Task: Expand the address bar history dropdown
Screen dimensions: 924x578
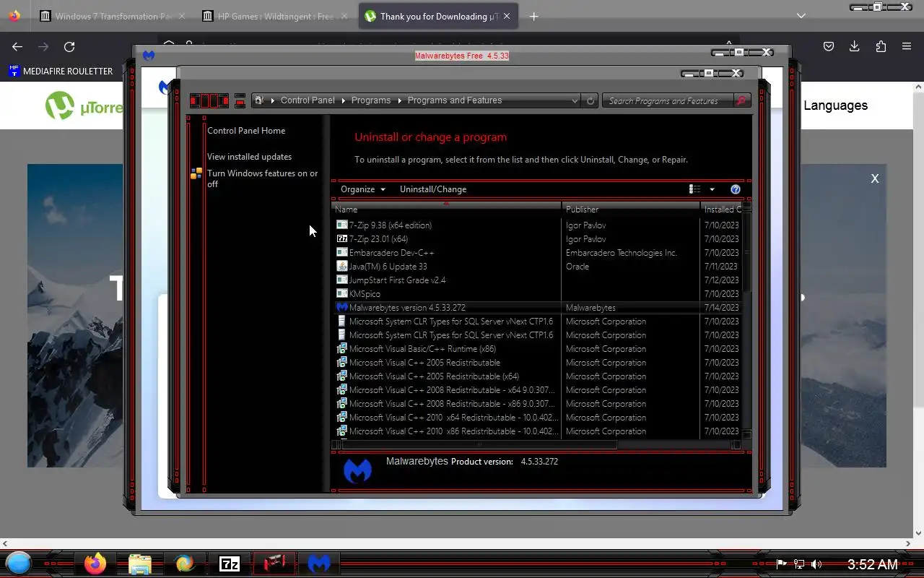Action: (x=575, y=100)
